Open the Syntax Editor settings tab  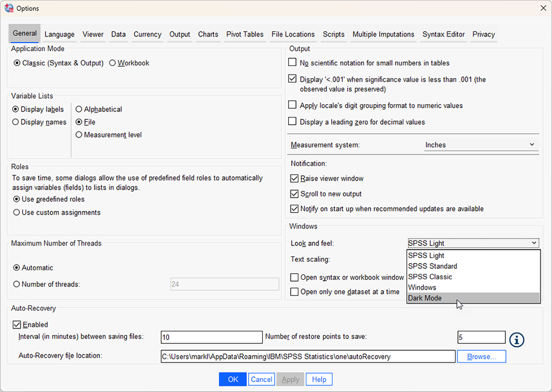pyautogui.click(x=443, y=35)
